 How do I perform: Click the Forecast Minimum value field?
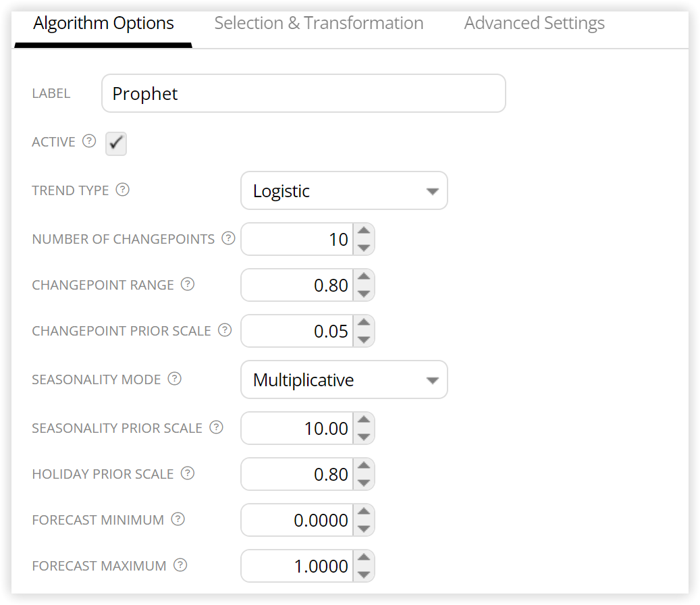point(297,520)
